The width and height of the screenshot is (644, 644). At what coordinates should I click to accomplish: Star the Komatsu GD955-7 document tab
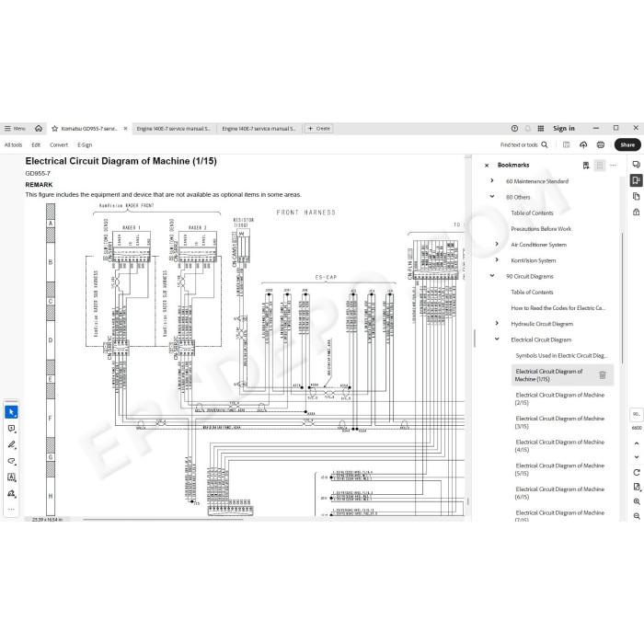click(54, 129)
